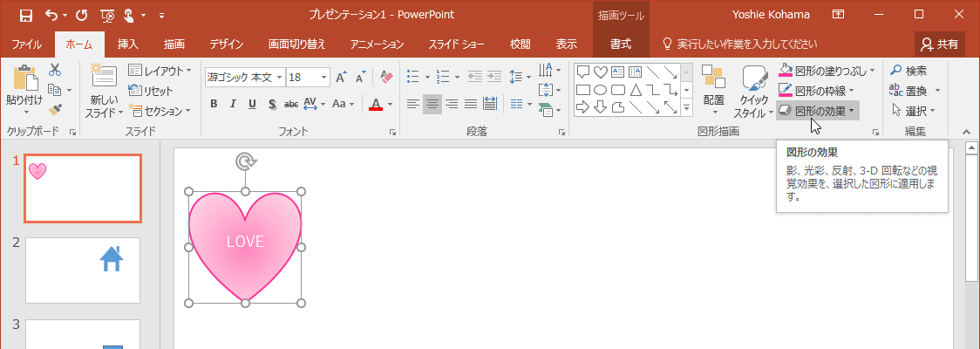Increase font size
The image size is (980, 349).
pyautogui.click(x=341, y=78)
